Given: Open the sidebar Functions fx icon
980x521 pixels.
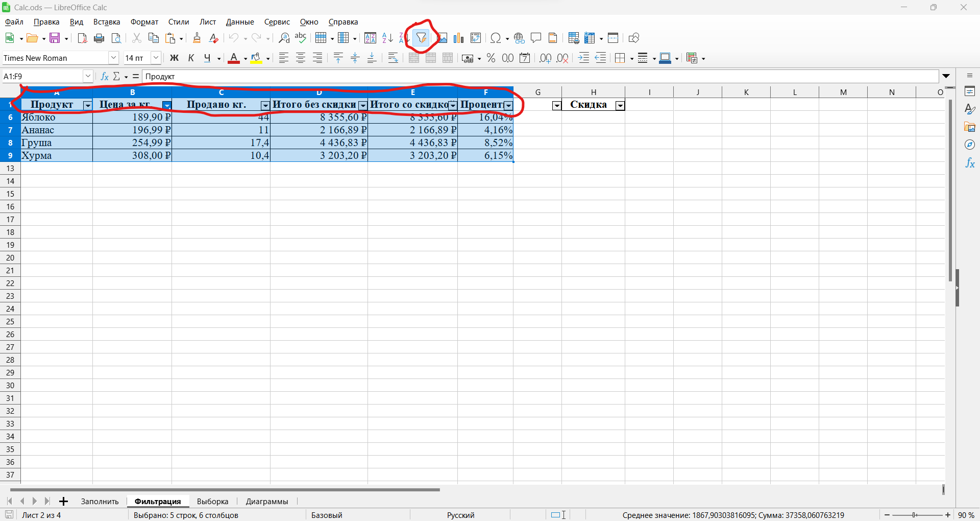Looking at the screenshot, I should pos(970,163).
